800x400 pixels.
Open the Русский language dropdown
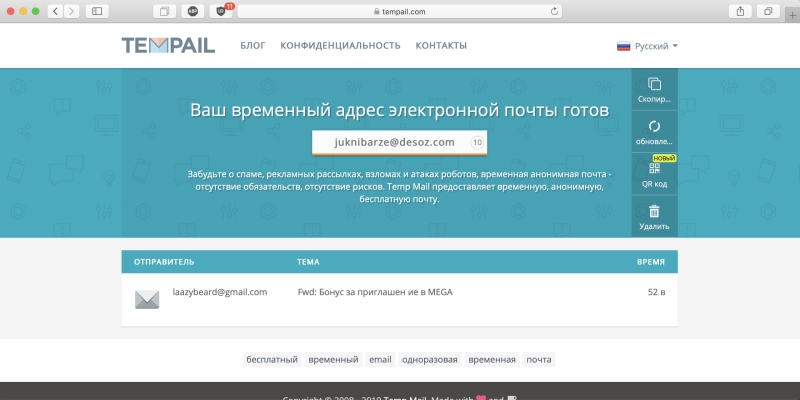click(x=647, y=46)
